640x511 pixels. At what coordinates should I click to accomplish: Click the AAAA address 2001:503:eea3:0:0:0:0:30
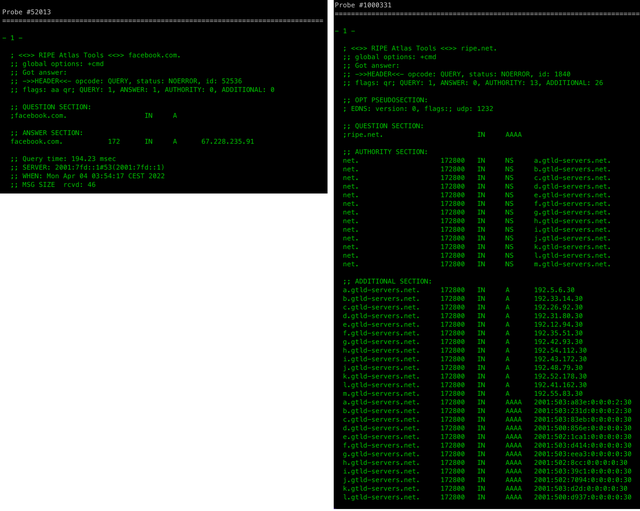pyautogui.click(x=582, y=454)
